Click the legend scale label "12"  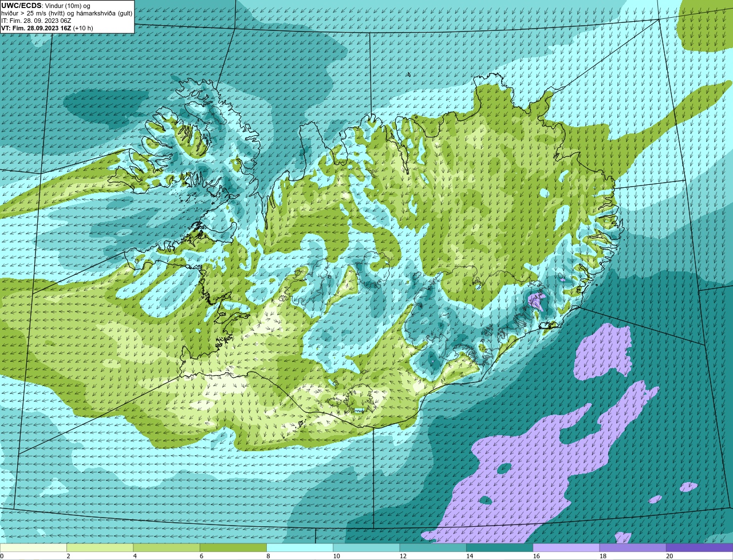(x=403, y=556)
